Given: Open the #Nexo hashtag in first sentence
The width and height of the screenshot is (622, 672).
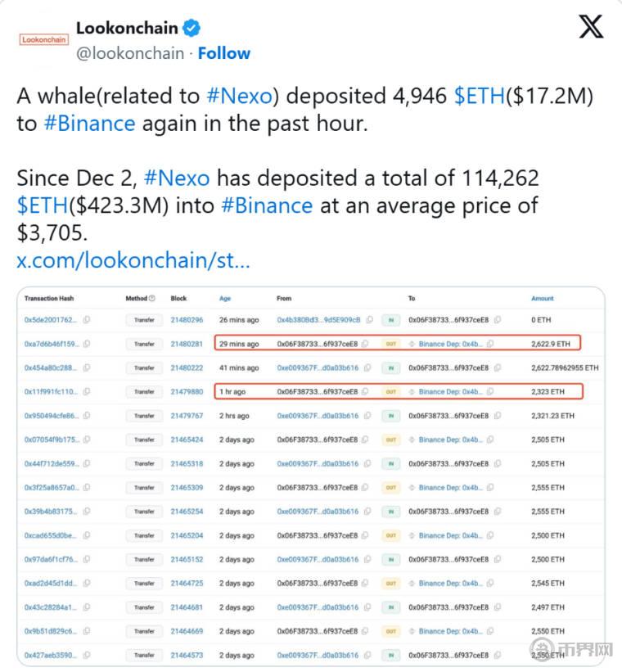Looking at the screenshot, I should pos(239,96).
